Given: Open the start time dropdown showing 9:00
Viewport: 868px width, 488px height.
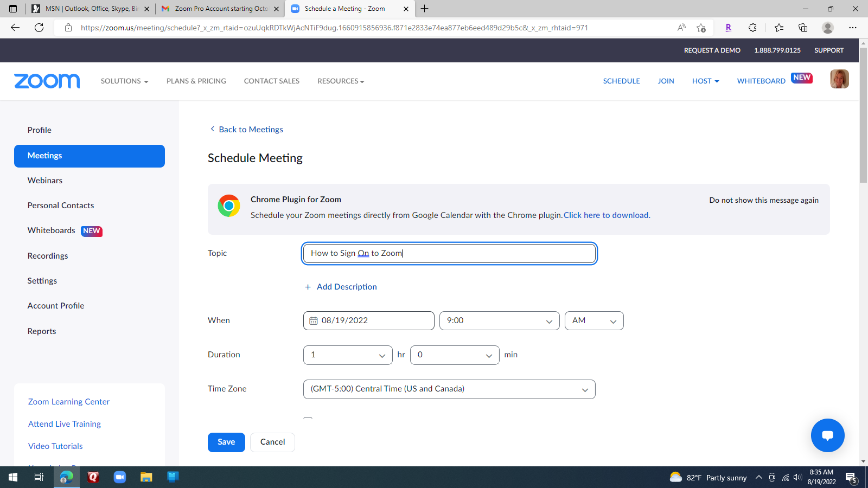Looking at the screenshot, I should [x=499, y=321].
